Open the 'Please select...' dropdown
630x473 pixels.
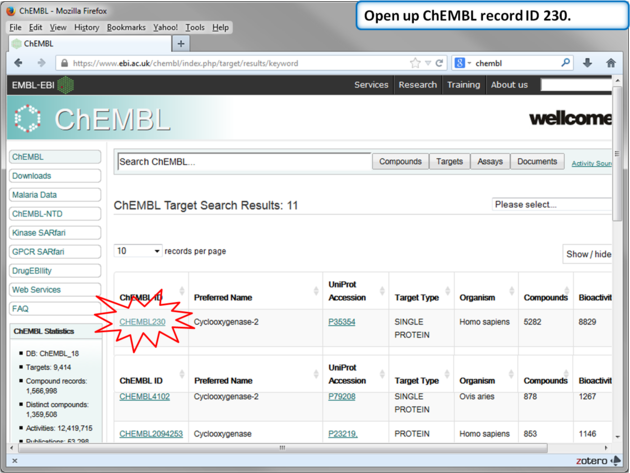click(552, 204)
